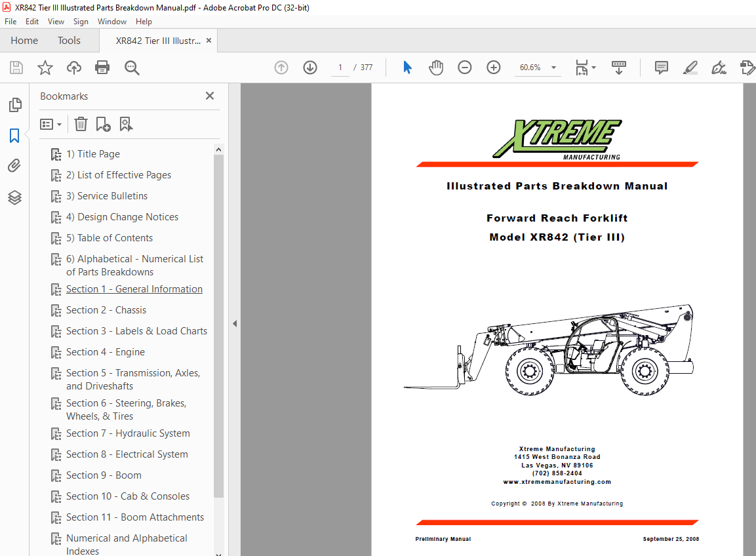Activate the hand pan tool
This screenshot has width=756, height=556.
[x=436, y=68]
